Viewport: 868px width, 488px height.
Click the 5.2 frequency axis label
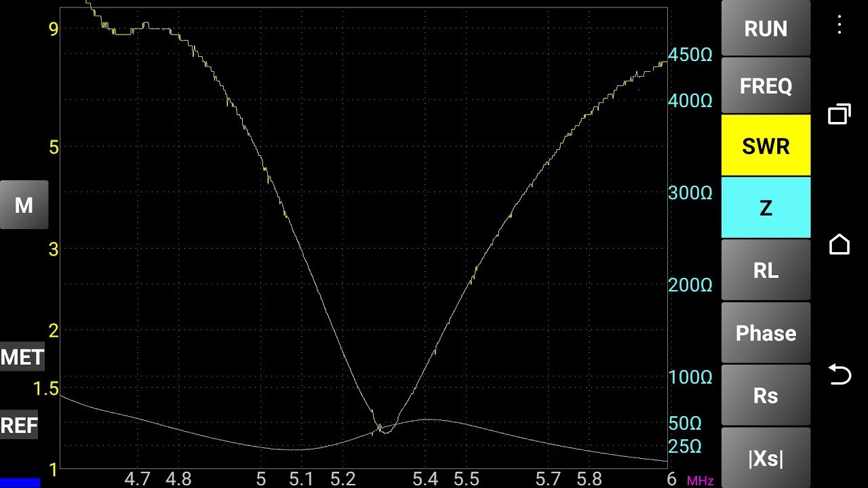click(x=343, y=479)
